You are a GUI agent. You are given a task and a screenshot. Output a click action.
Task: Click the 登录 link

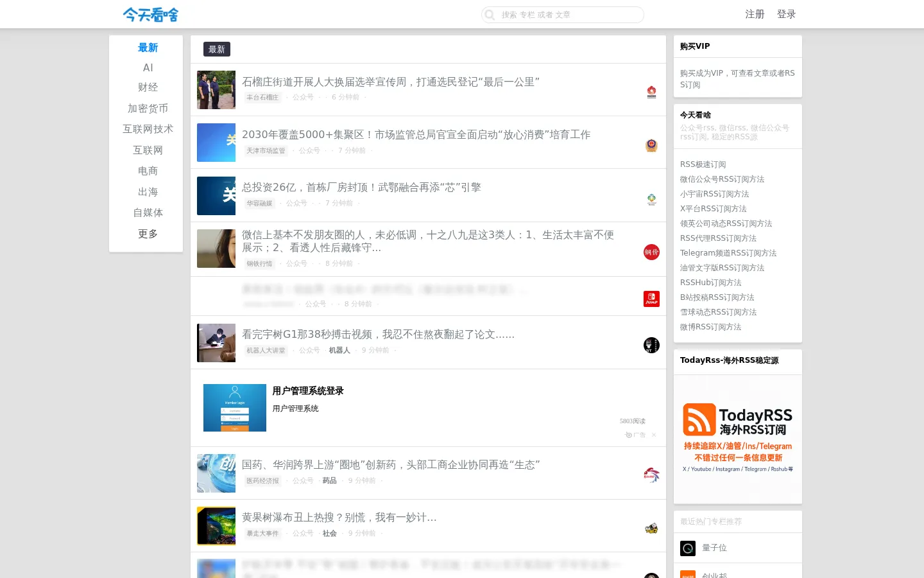786,14
